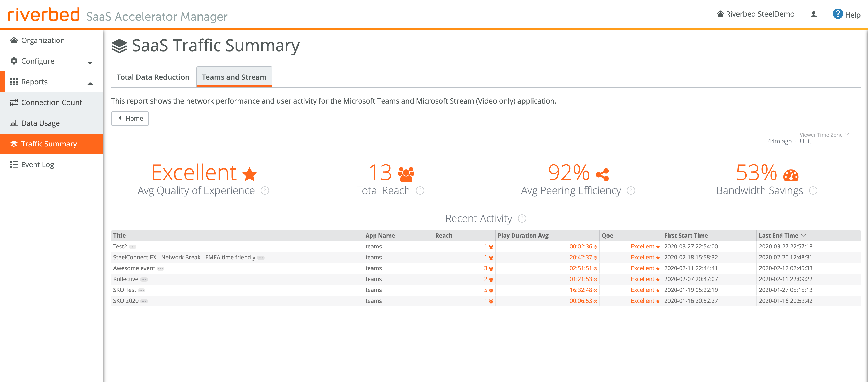Click the Bandwidth Savings gauge icon
Screen dimensions: 868x382
[x=791, y=175]
